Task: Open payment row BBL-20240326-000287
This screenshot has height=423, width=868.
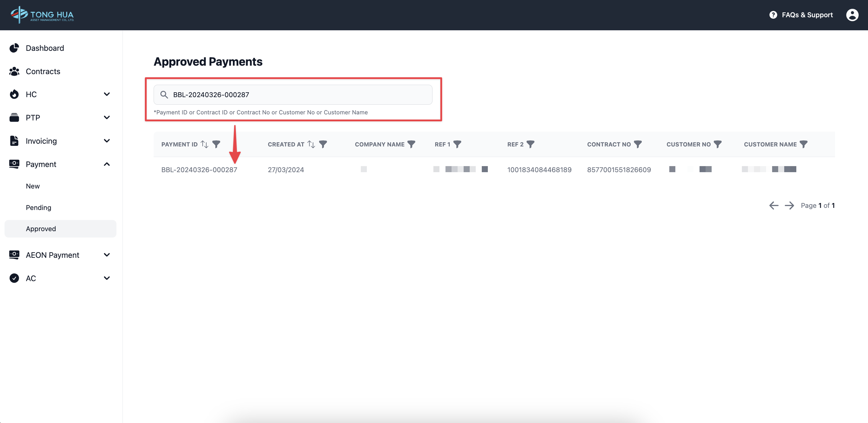Action: click(x=199, y=170)
